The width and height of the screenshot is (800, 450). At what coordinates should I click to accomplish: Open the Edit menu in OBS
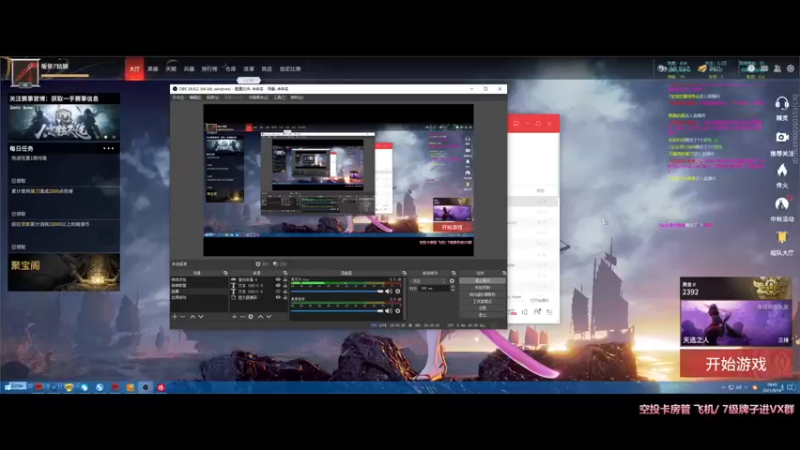tap(195, 97)
